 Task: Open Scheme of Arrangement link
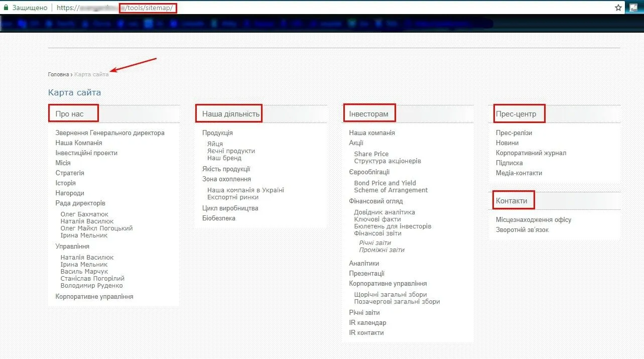tap(391, 190)
